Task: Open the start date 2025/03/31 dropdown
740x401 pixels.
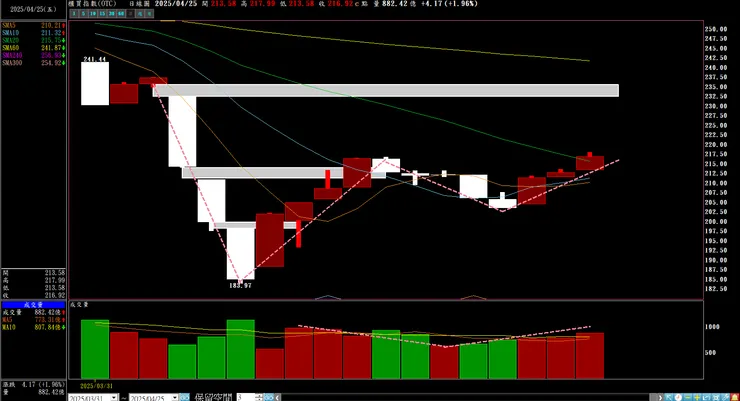Action: 114,398
